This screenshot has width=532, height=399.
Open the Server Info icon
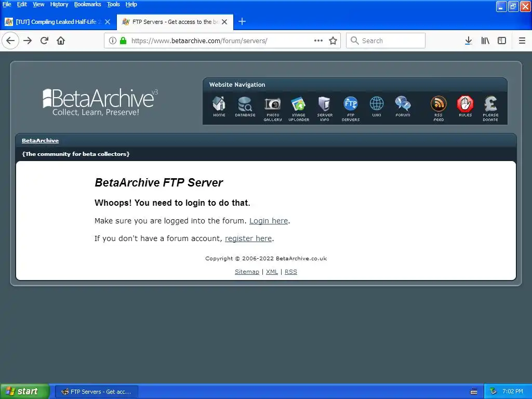point(325,109)
